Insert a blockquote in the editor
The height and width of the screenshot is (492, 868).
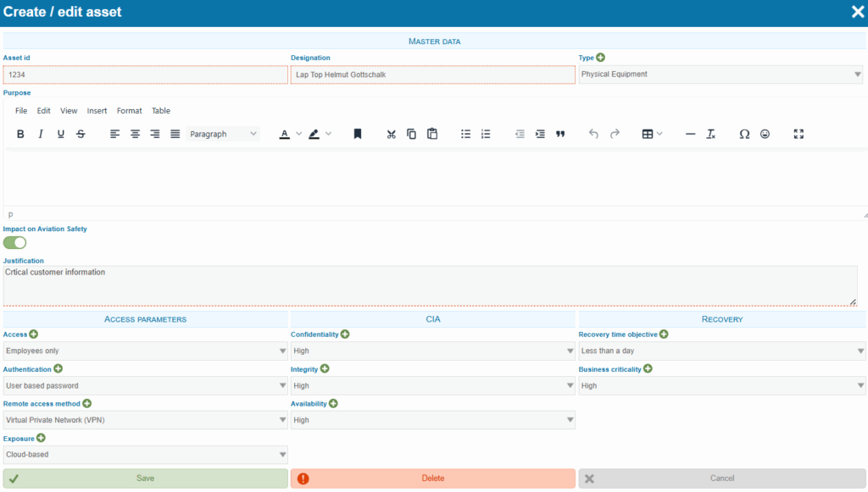tap(560, 134)
